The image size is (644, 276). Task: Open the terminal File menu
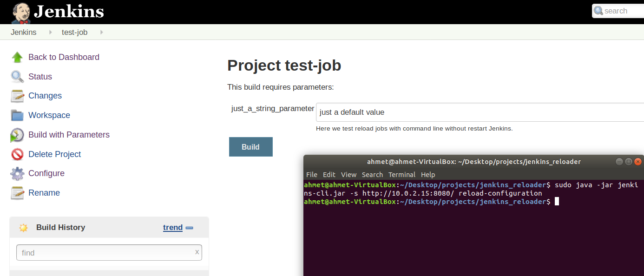312,175
